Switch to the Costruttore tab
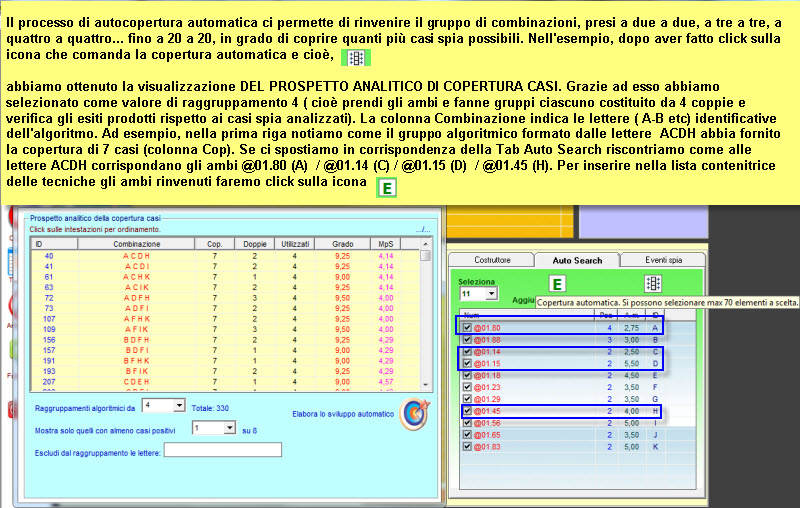This screenshot has width=800, height=508. click(492, 260)
